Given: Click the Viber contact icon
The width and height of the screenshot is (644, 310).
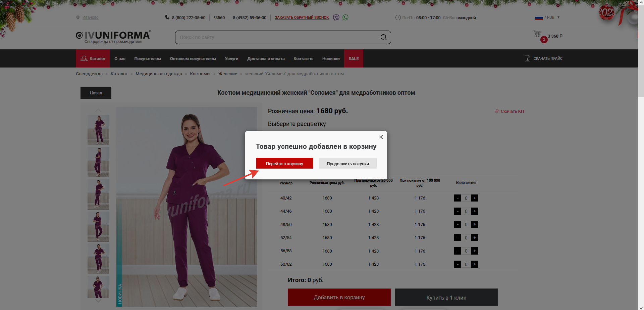Looking at the screenshot, I should pos(336,17).
